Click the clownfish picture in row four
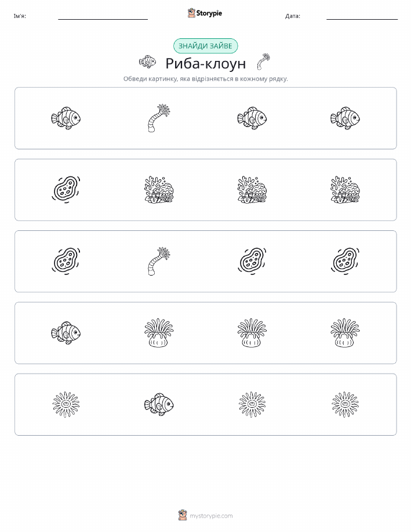This screenshot has height=532, width=411. tap(66, 333)
